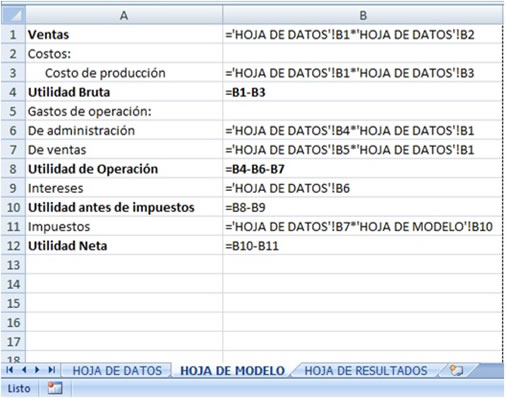This screenshot has height=398, width=506.
Task: Select column B header
Action: click(x=363, y=15)
